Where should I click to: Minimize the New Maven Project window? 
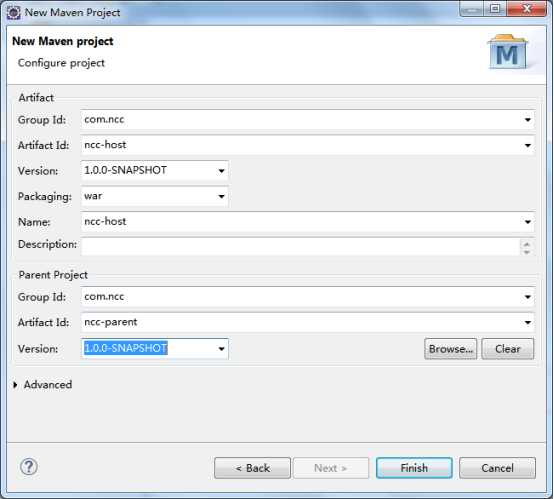[x=471, y=9]
